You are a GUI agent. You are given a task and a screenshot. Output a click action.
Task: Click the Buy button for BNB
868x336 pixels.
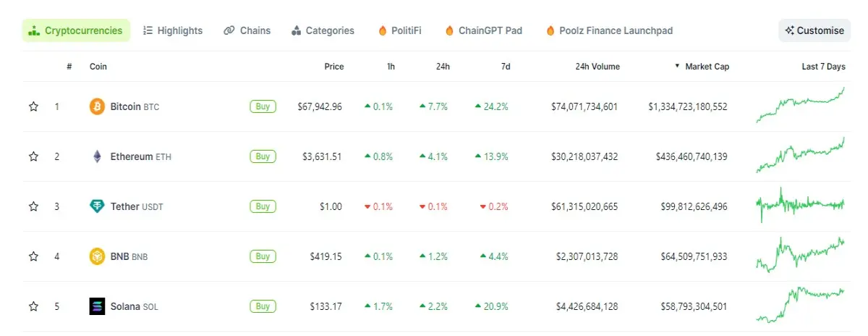click(263, 256)
